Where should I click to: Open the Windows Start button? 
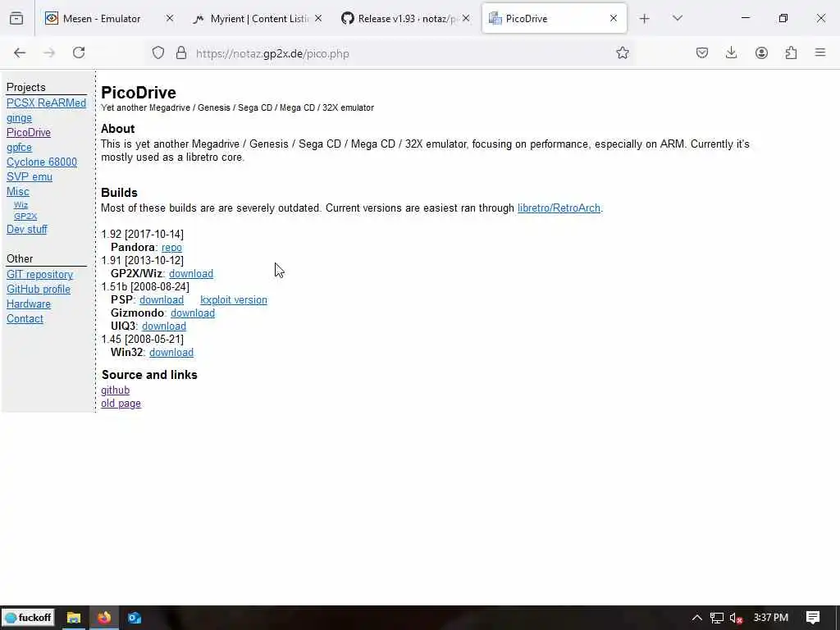pyautogui.click(x=28, y=618)
